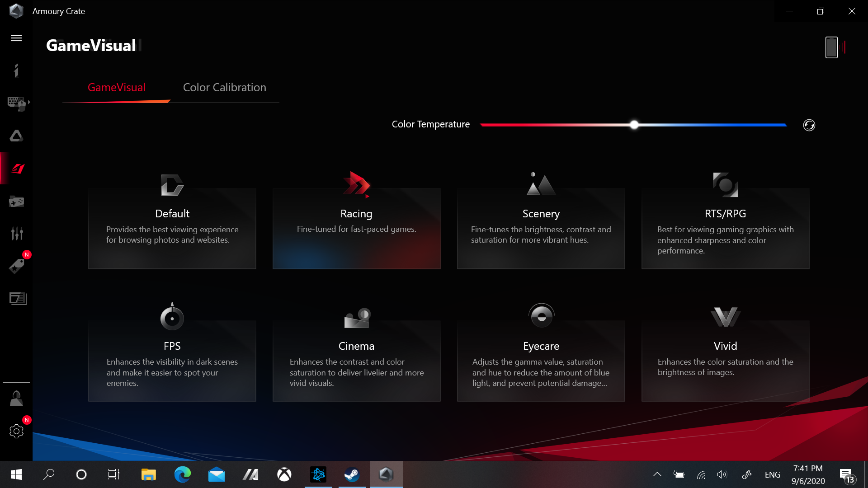Viewport: 868px width, 488px height.
Task: Click the Color Temperature slider handle
Action: click(634, 125)
